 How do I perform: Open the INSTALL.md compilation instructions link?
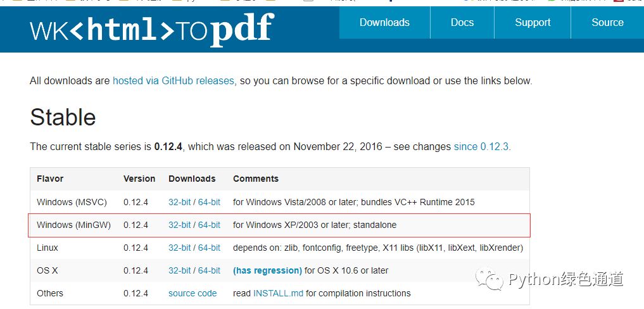278,293
